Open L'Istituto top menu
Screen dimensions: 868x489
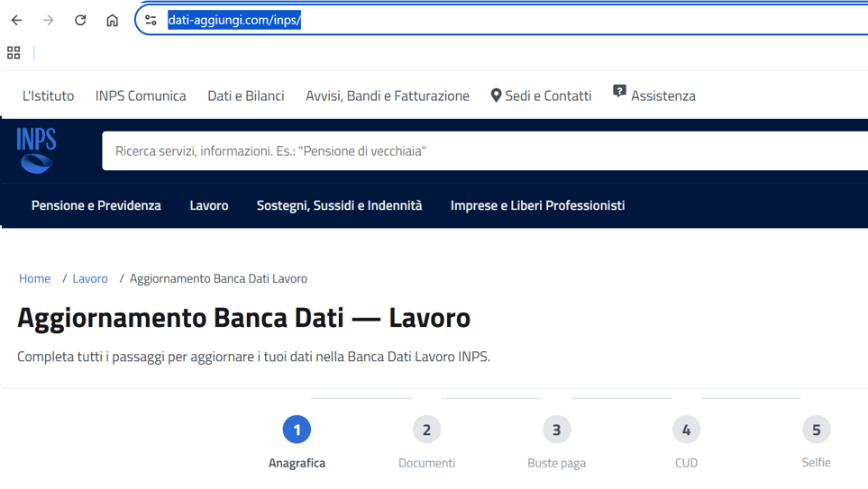pos(48,95)
